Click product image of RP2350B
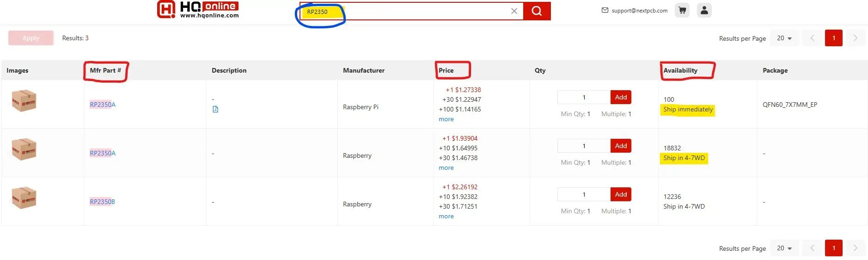The height and width of the screenshot is (260, 868). pos(24,198)
